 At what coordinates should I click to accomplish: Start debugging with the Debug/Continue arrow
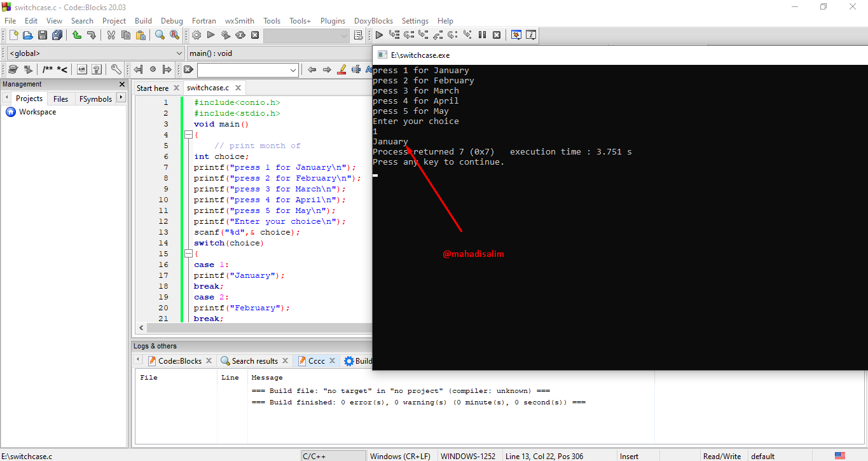(380, 36)
